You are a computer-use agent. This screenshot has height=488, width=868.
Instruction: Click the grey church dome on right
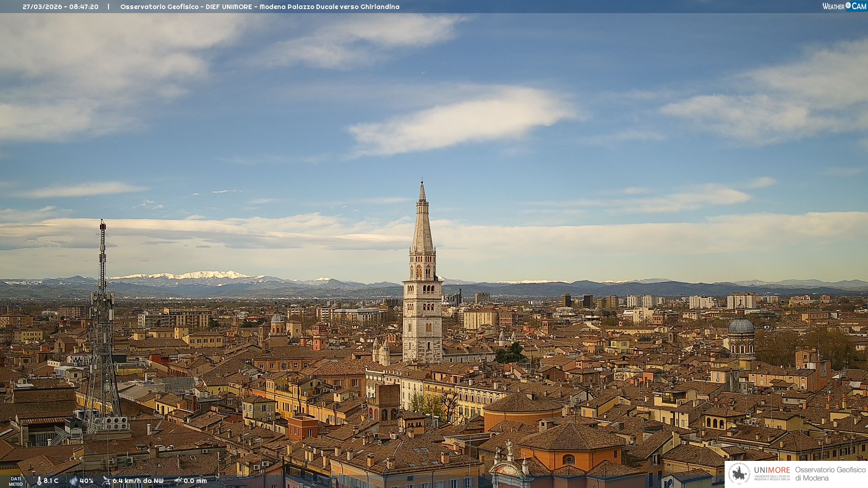pyautogui.click(x=741, y=326)
